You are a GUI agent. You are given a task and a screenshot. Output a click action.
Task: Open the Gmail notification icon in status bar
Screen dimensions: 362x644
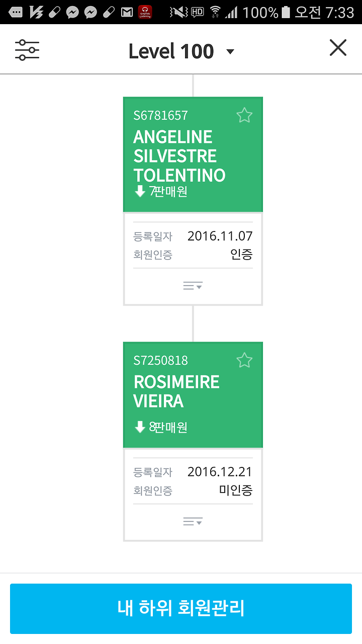coord(127,12)
